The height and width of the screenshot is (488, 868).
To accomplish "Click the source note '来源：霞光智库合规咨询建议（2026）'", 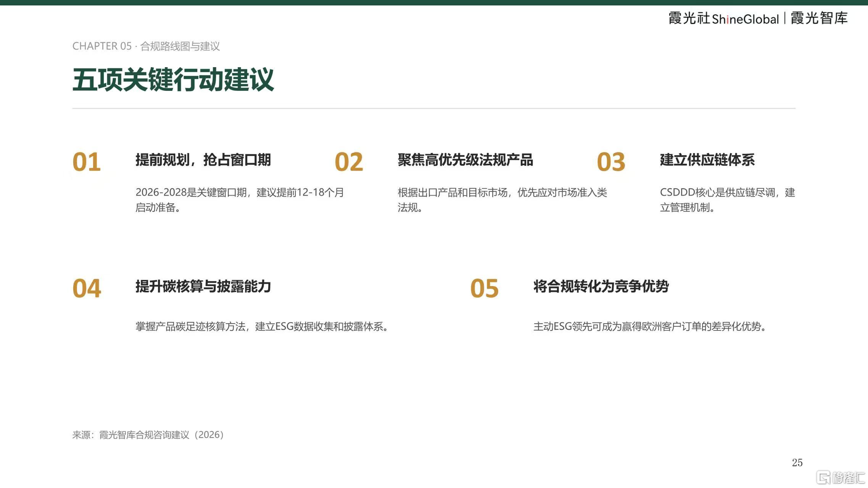I will (x=148, y=435).
